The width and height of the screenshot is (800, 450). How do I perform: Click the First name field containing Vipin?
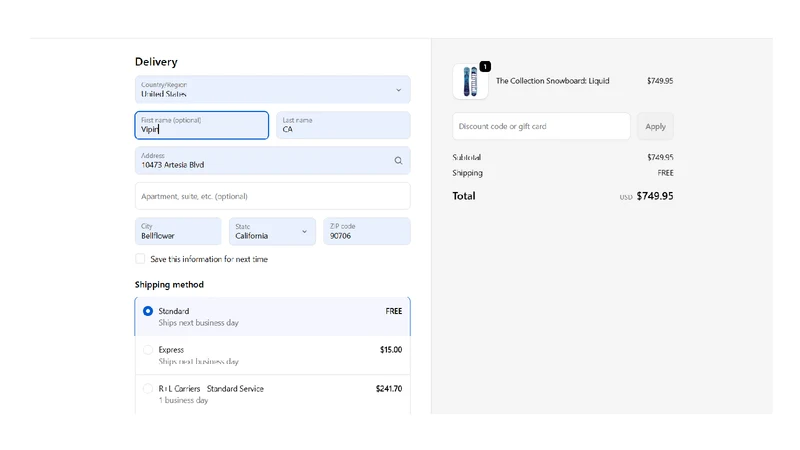pyautogui.click(x=202, y=125)
